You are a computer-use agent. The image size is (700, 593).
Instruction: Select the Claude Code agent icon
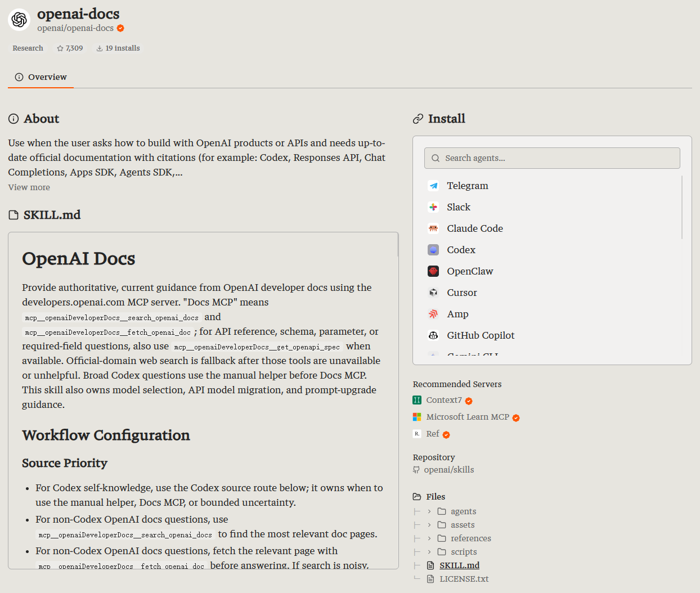[433, 228]
